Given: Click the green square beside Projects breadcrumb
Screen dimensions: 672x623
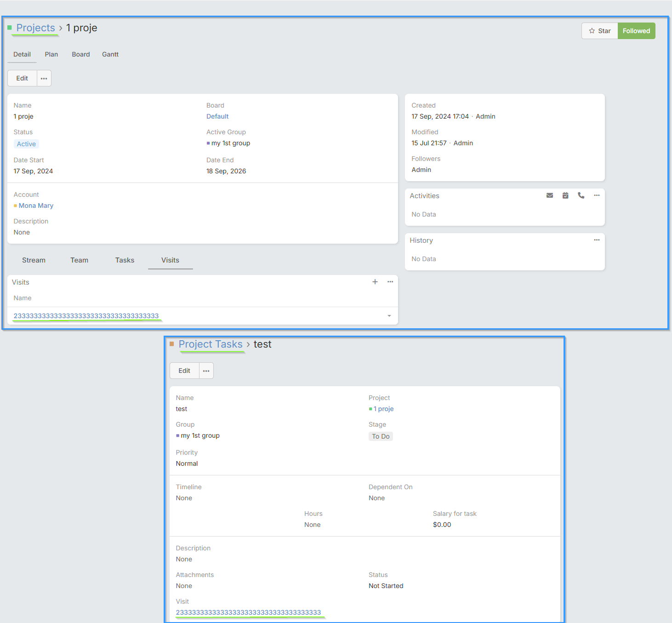Looking at the screenshot, I should (10, 28).
